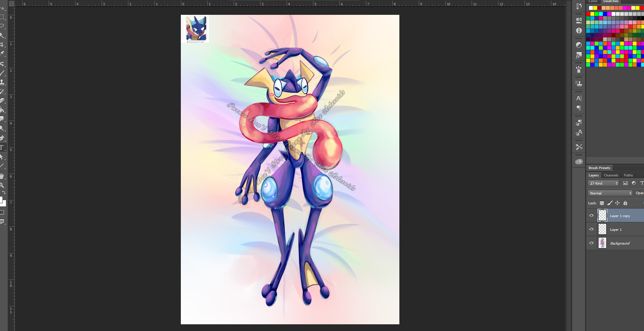Select the Crop tool
This screenshot has width=644, height=331.
point(2,44)
